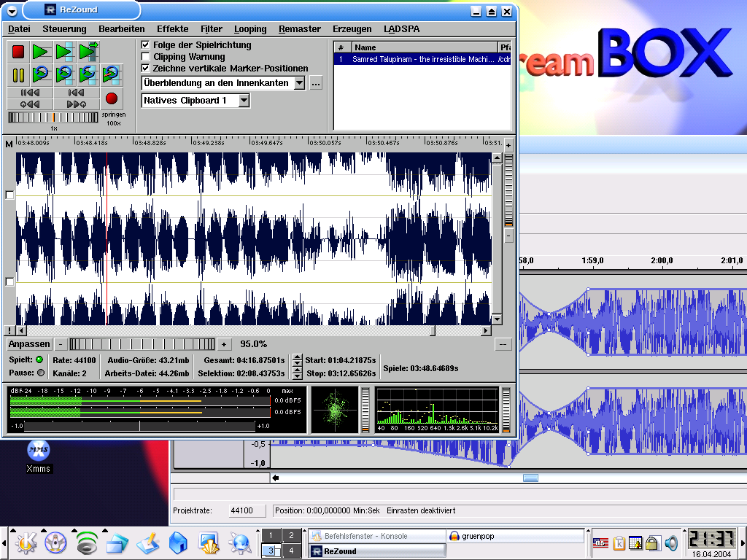Click the red Stop playback button
Image resolution: width=747 pixels, height=560 pixels.
18,52
